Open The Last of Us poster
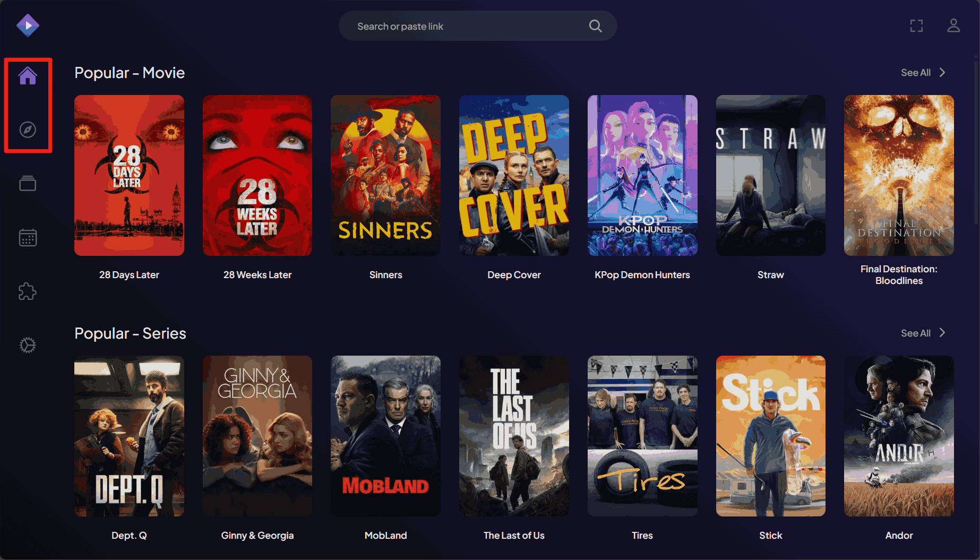Screen dimensions: 980x560 (x=514, y=436)
